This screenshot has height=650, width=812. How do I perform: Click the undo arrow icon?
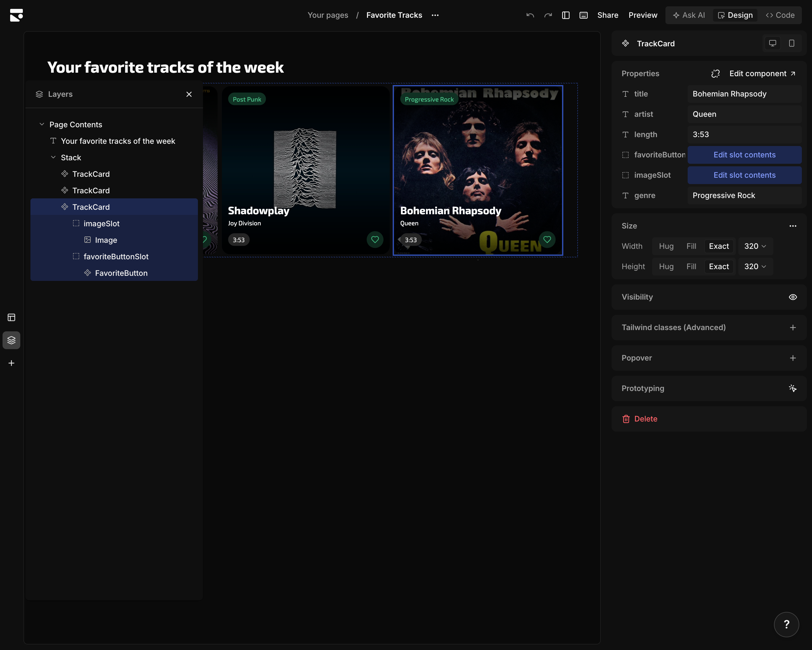tap(530, 15)
